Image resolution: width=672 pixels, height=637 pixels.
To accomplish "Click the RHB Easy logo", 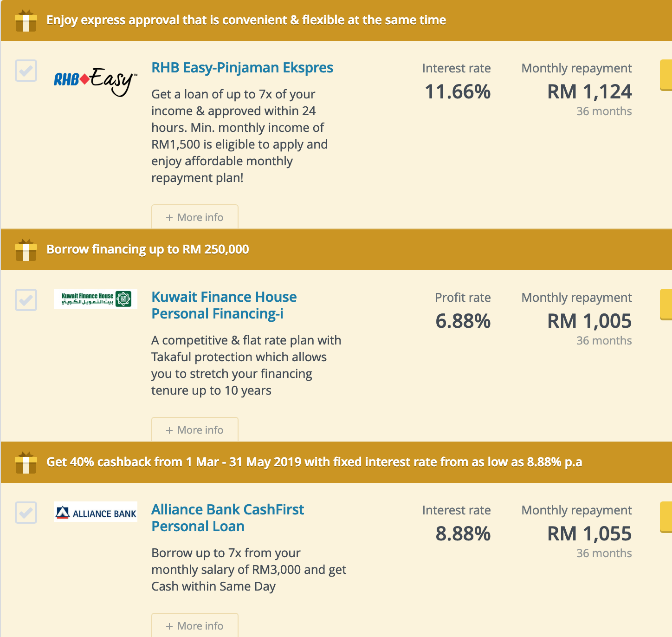I will [x=96, y=81].
